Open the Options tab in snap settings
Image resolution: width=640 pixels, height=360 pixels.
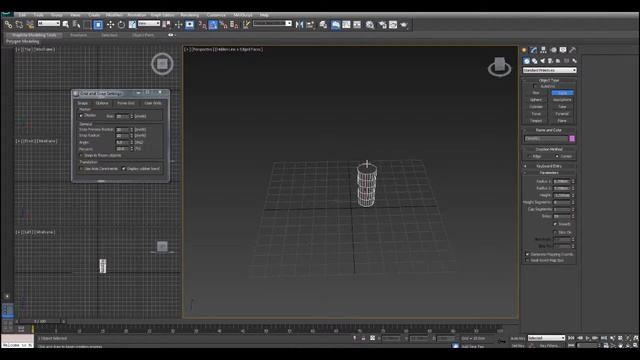coord(102,103)
